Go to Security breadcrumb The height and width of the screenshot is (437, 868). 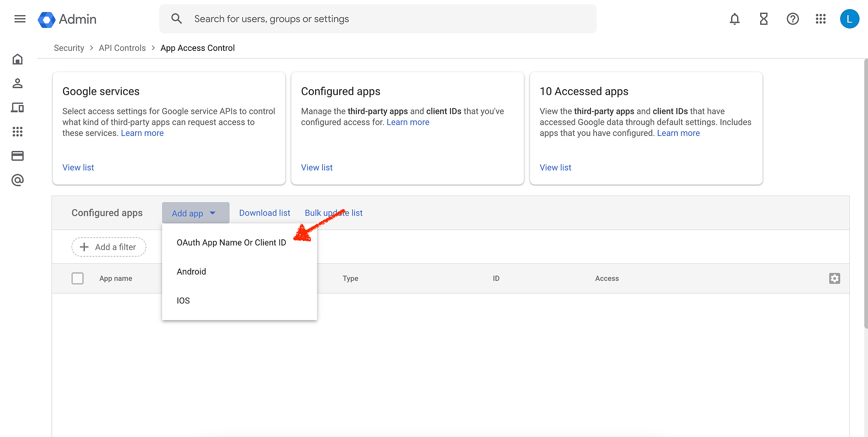(69, 48)
